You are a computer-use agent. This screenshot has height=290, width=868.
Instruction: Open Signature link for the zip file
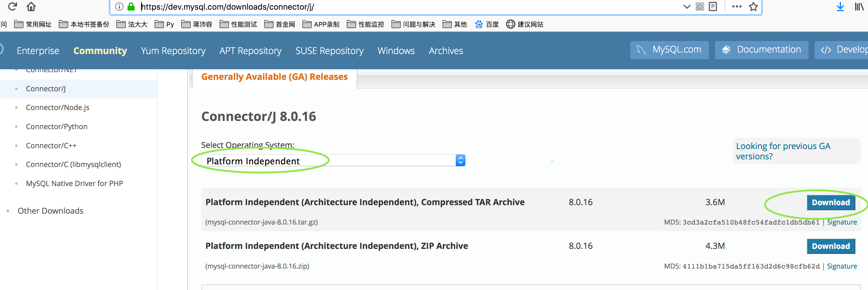pos(842,266)
